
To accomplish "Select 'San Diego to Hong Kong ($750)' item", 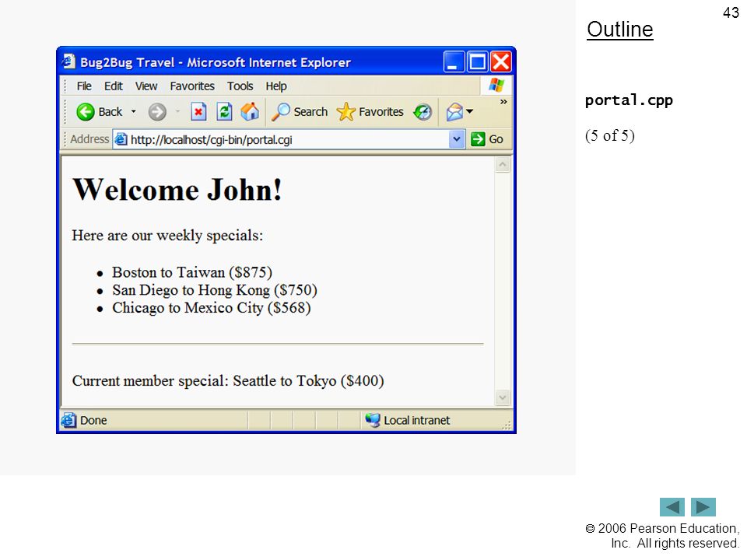I will (x=215, y=290).
